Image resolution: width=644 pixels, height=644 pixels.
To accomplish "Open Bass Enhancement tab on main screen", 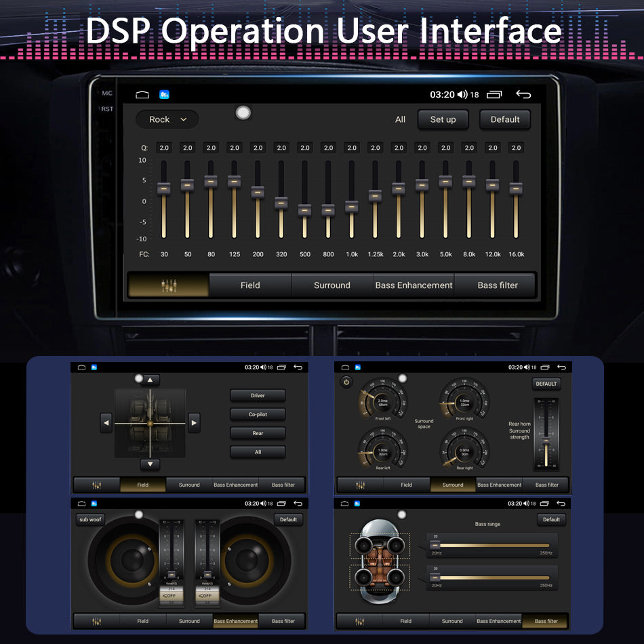I will [414, 285].
